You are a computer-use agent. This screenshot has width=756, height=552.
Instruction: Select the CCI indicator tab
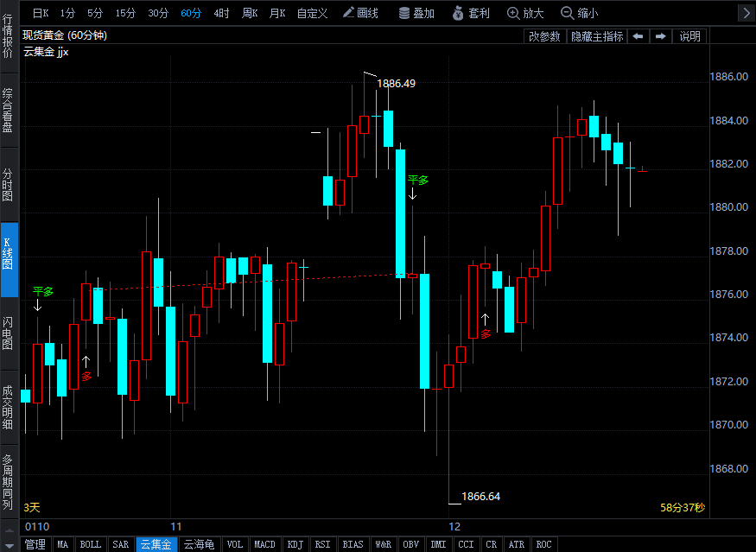pos(466,544)
